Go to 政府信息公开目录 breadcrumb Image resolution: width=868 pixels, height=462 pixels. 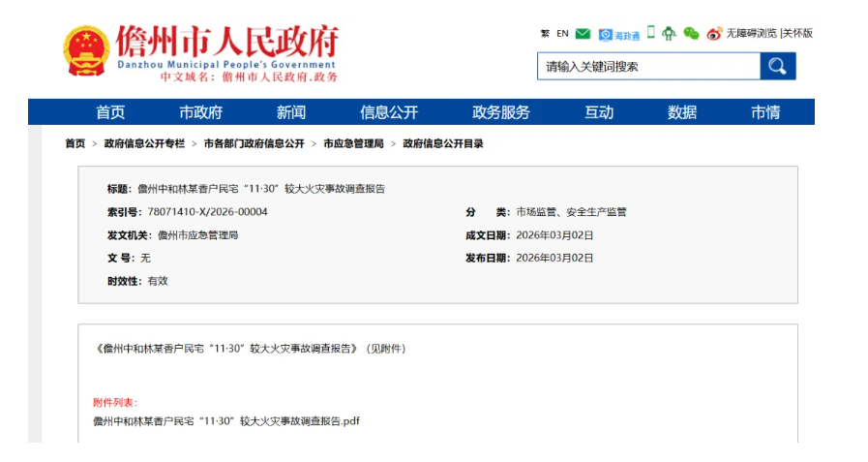pos(443,143)
